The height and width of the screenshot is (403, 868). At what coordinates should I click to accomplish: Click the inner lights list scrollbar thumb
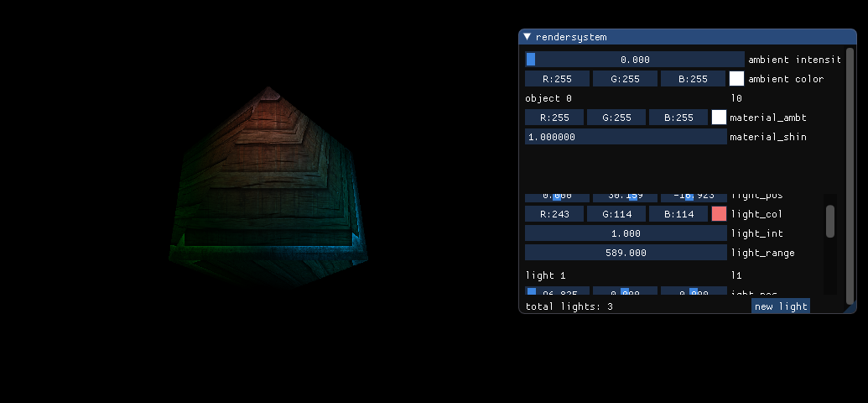click(x=829, y=221)
